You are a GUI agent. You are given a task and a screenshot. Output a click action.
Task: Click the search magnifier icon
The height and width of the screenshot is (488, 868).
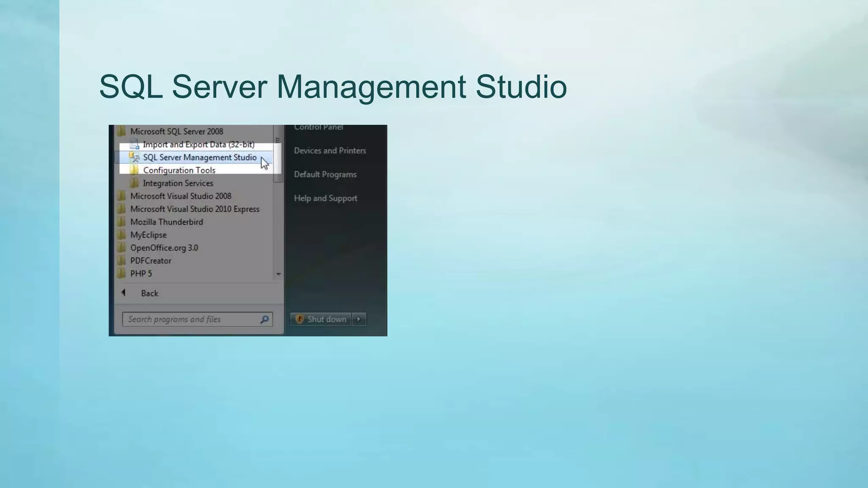tap(264, 319)
